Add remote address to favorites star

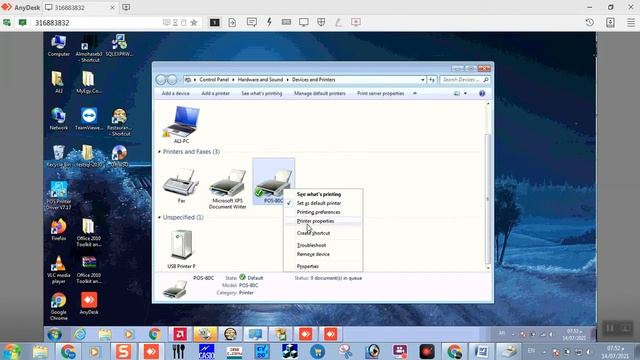(x=194, y=22)
